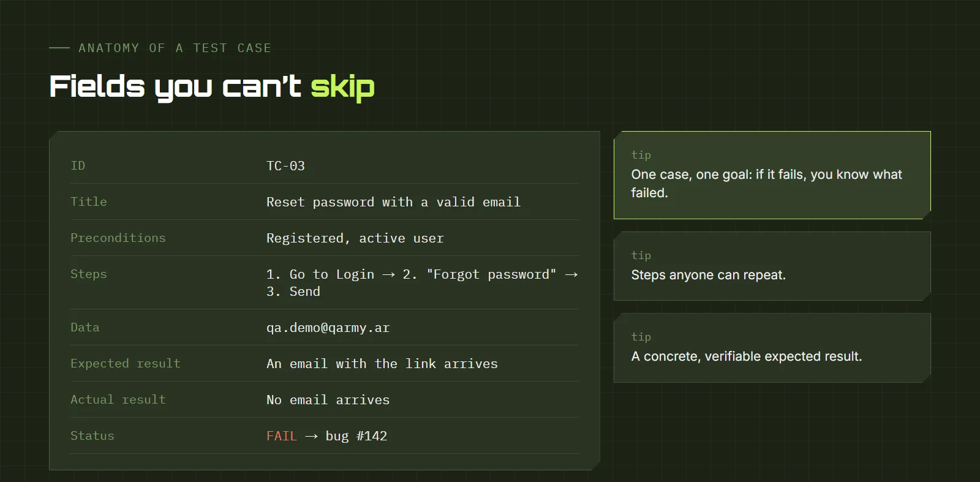Select the steps text starting 'Go to Login'

pyautogui.click(x=422, y=283)
